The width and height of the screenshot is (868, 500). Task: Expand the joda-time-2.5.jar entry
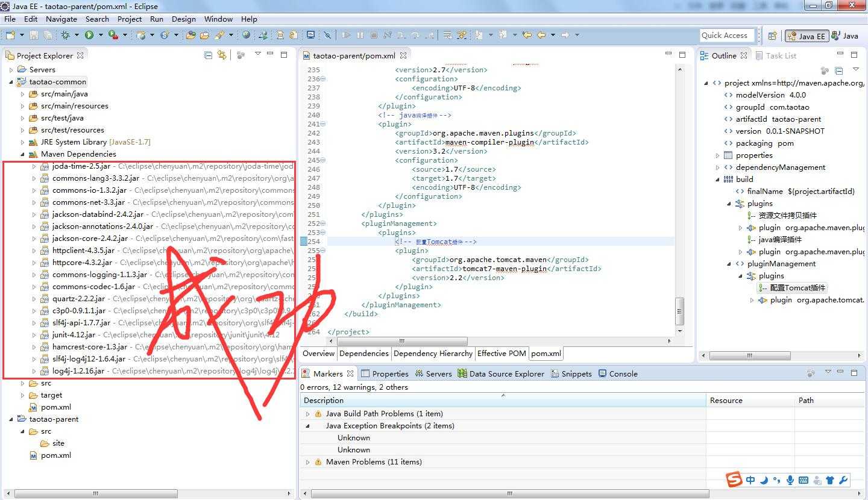click(34, 166)
